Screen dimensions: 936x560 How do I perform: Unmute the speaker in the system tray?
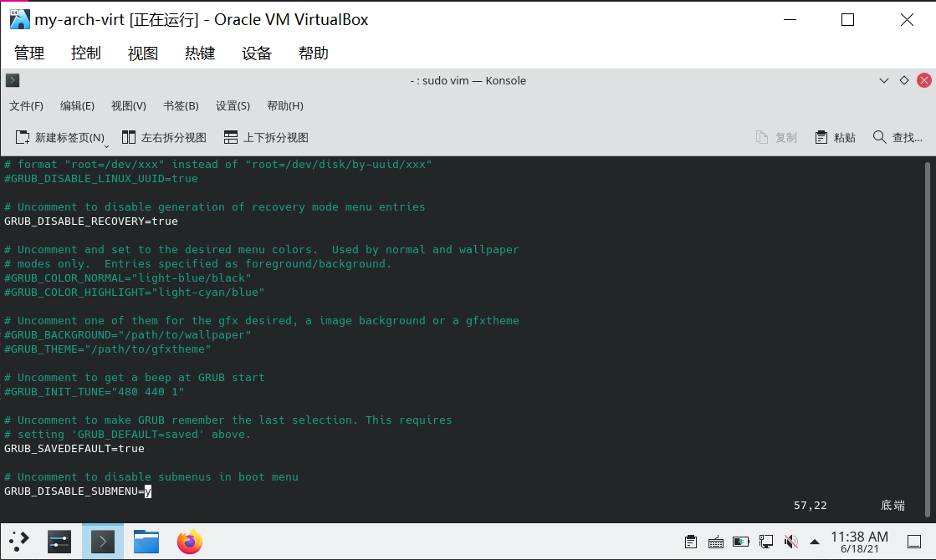(790, 542)
